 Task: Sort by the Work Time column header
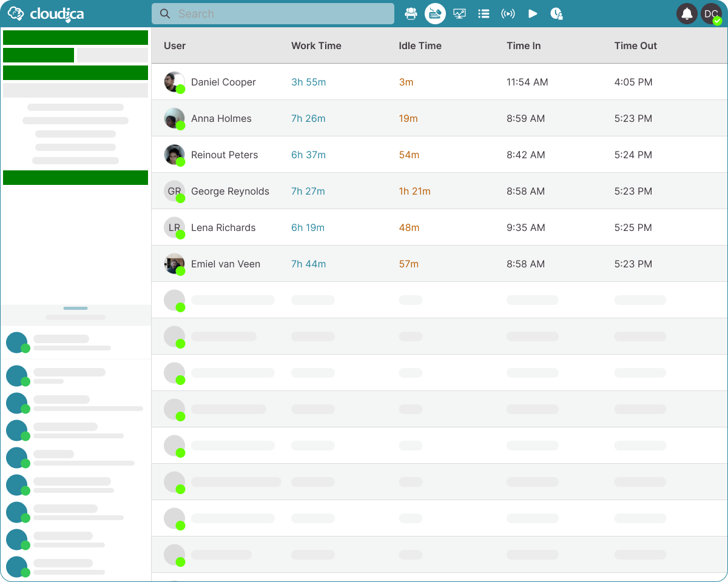(x=316, y=45)
